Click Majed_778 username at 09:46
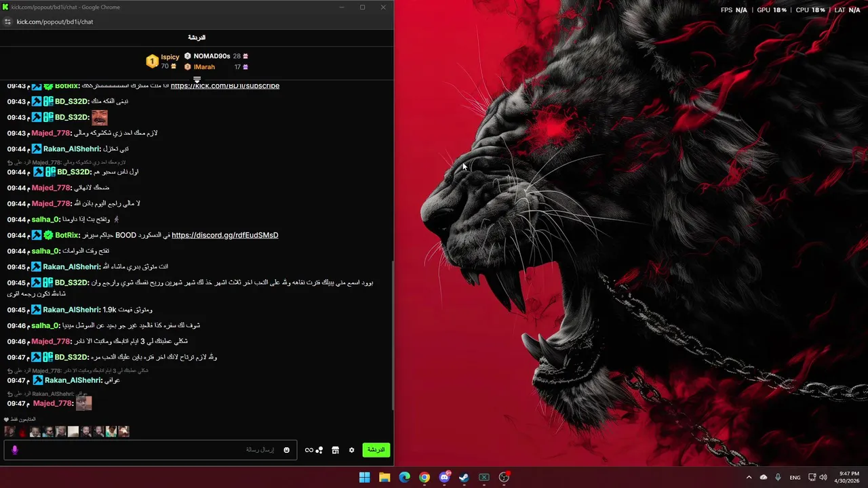 [x=52, y=342]
